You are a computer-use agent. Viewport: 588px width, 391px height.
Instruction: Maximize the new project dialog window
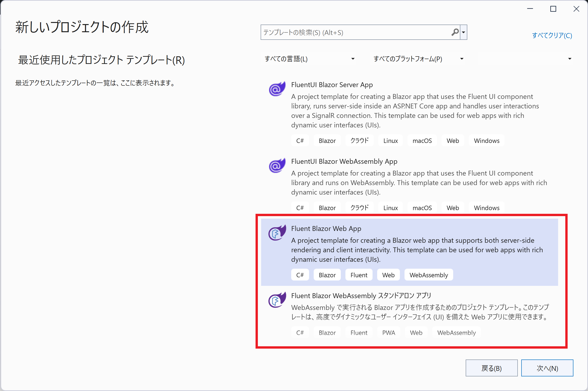[553, 9]
